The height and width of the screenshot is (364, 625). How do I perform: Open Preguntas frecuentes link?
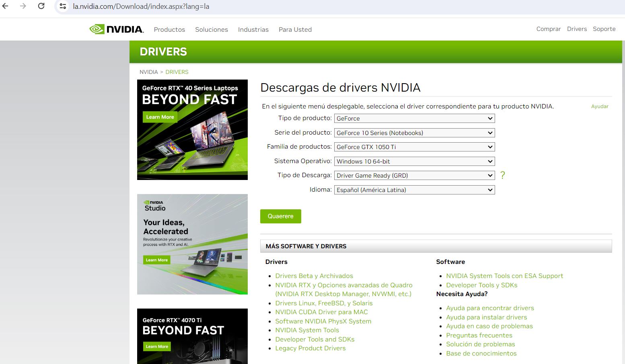(x=479, y=335)
